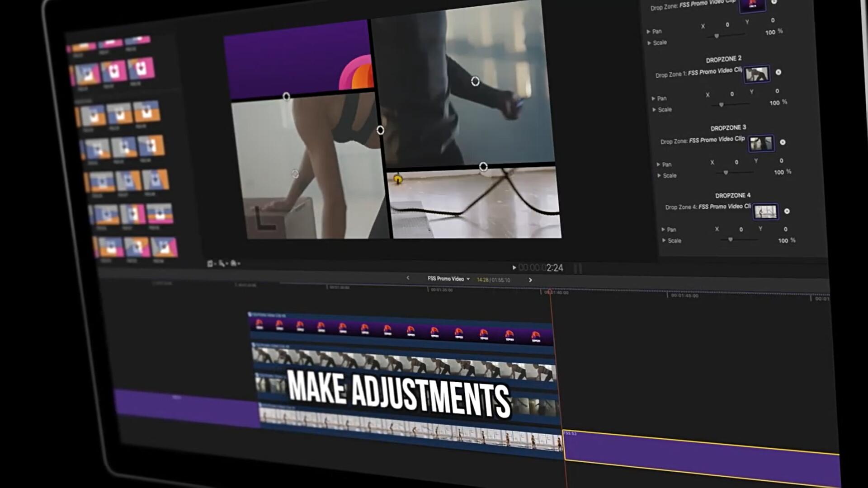The image size is (868, 488).
Task: Adjust the Scale slider in DROPZONE 4
Action: [740, 239]
